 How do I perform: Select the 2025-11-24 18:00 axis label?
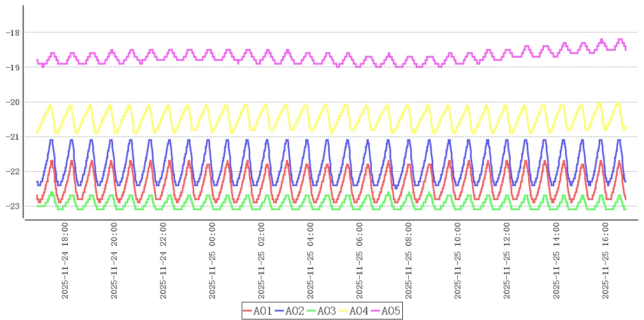(65, 261)
